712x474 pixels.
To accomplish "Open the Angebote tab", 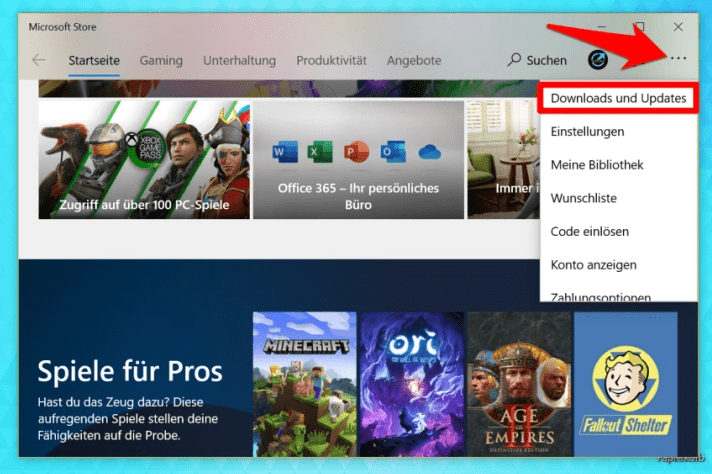I will tap(414, 60).
